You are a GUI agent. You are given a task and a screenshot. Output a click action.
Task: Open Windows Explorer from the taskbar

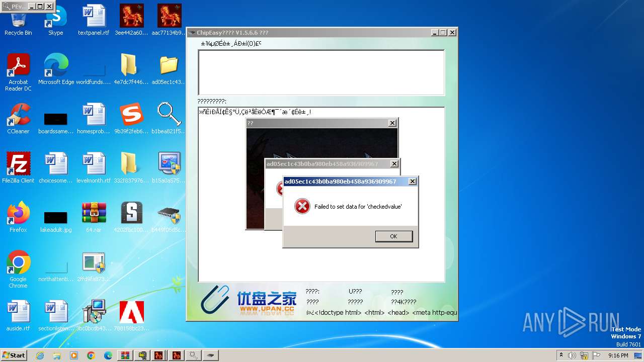(57, 355)
